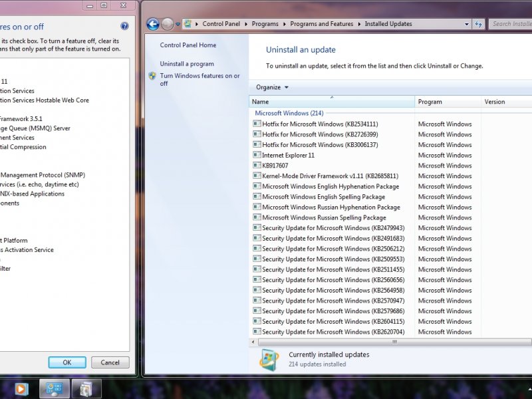
Task: Open Control Panel Home link
Action: (x=188, y=45)
